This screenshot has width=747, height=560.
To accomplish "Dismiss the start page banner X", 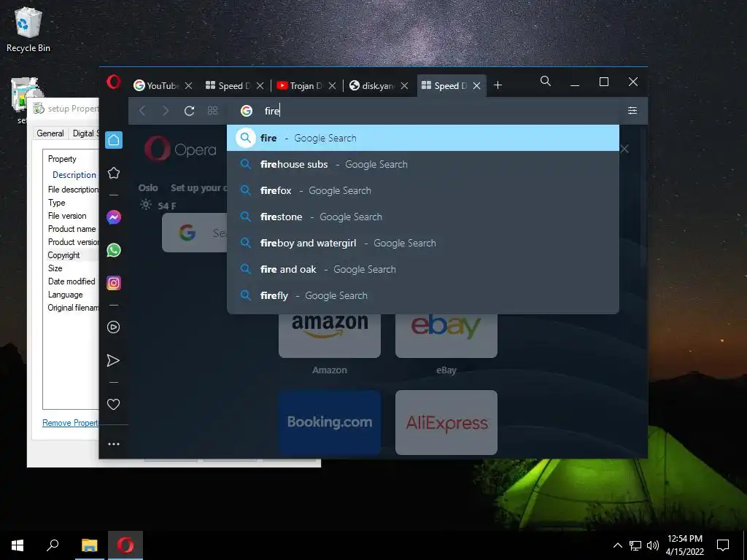I will [624, 149].
